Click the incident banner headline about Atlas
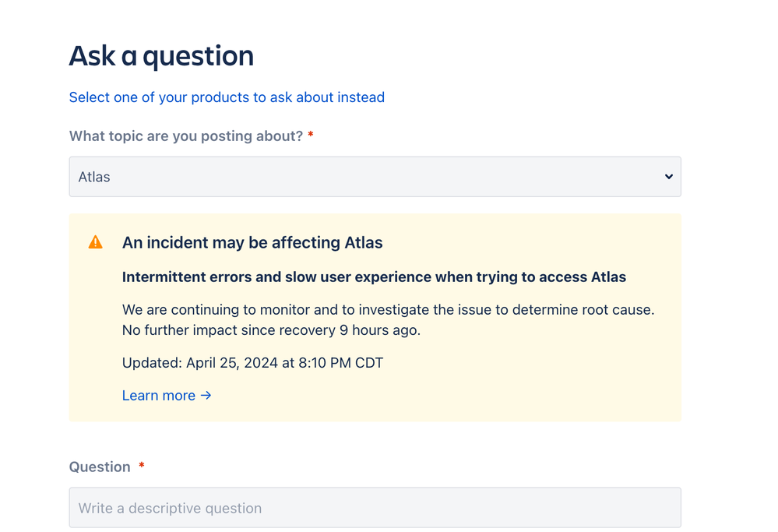The image size is (778, 532). pyautogui.click(x=252, y=242)
